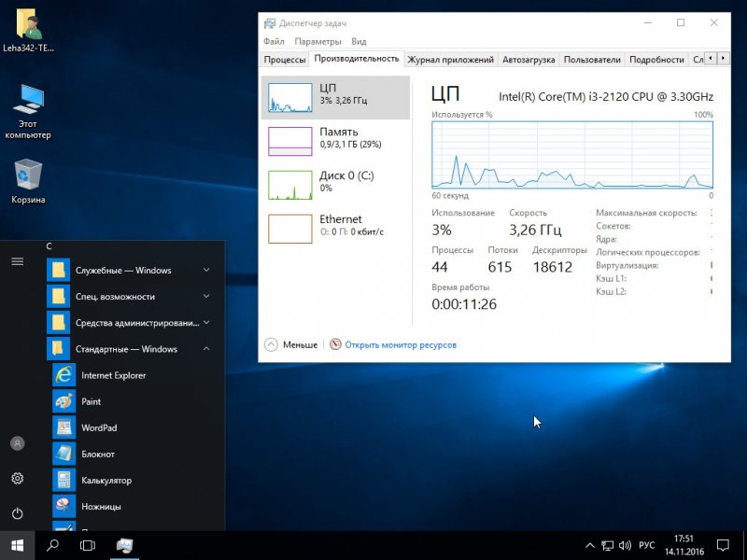This screenshot has width=747, height=560.
Task: Click the Открыть монитор ресурсов link
Action: coord(401,344)
